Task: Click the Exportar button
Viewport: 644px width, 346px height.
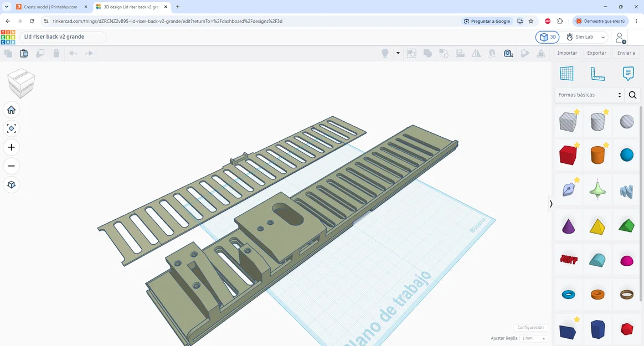Action: (596, 53)
